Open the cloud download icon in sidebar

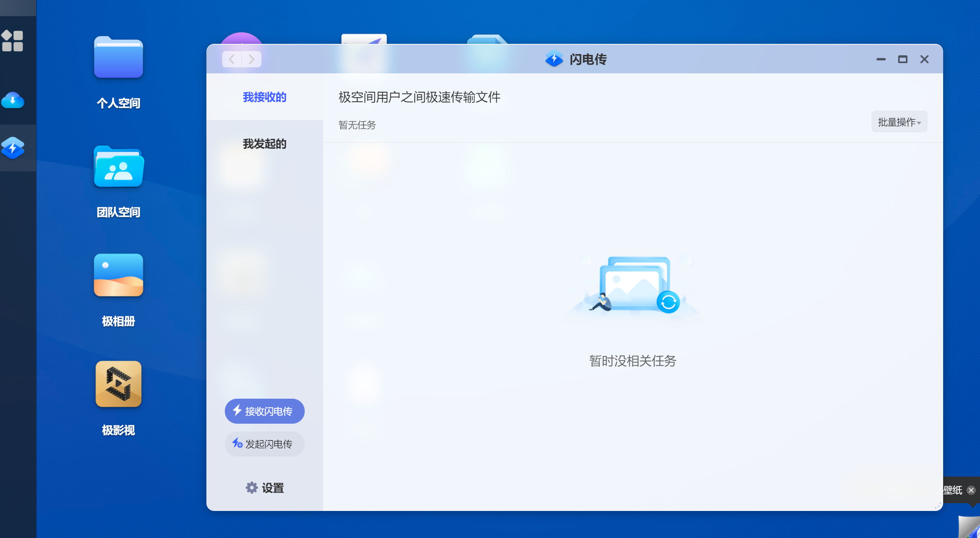pos(13,100)
